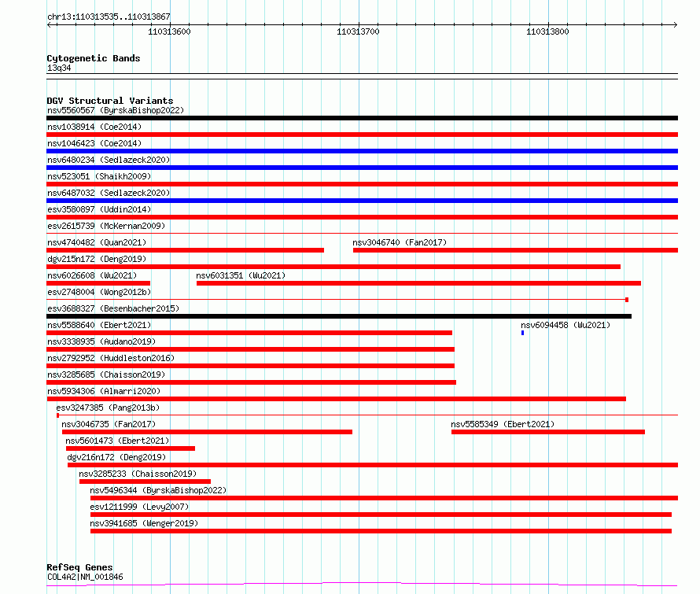Viewport: 700px width, 594px height.
Task: Open the dgv216n172 (Deng2019) label
Action: (x=116, y=457)
